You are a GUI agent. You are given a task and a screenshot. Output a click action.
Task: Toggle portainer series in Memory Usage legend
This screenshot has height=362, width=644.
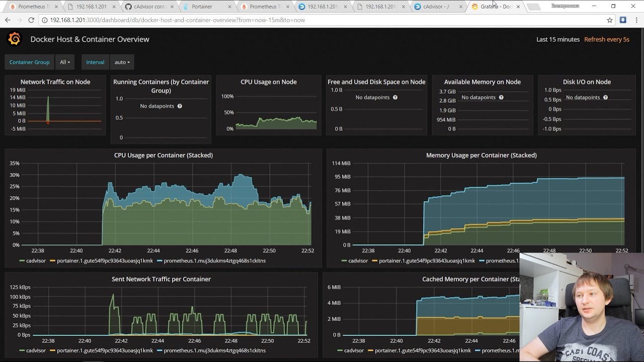[427, 261]
